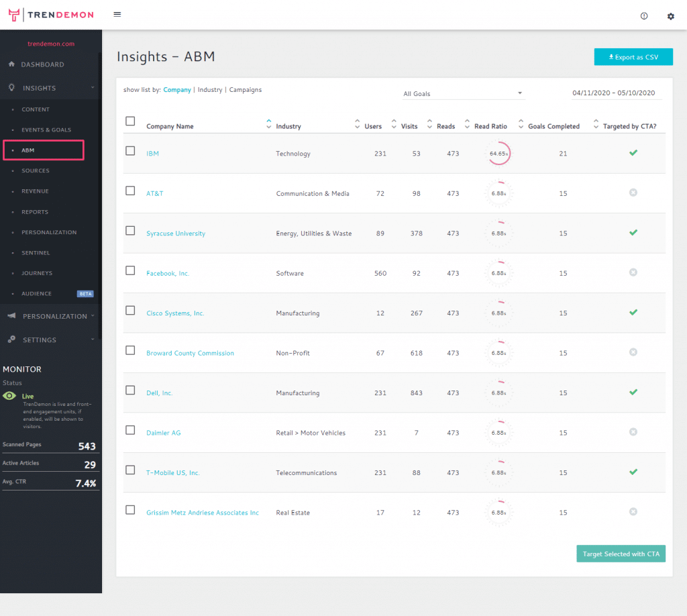Open the Grissim Metz Andriese Associates link
Viewport: 687px width, 616px height.
[203, 513]
